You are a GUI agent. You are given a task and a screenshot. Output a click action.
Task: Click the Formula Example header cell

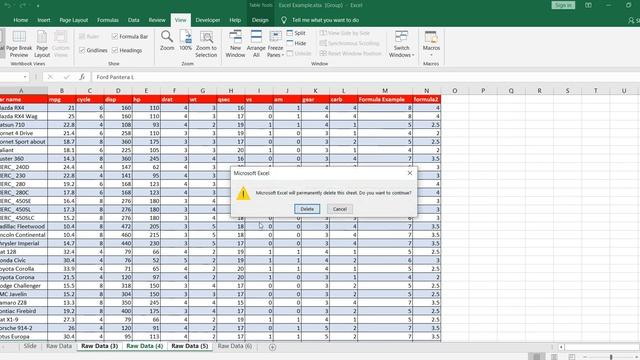coord(385,99)
